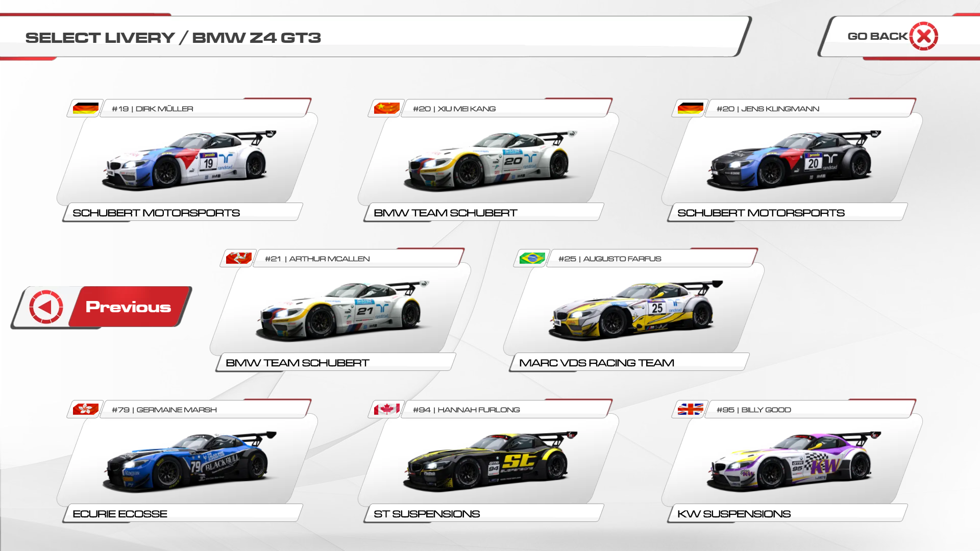The height and width of the screenshot is (551, 980).
Task: Click the Hong Kong flag beside Germaine Marsh
Action: (x=85, y=409)
